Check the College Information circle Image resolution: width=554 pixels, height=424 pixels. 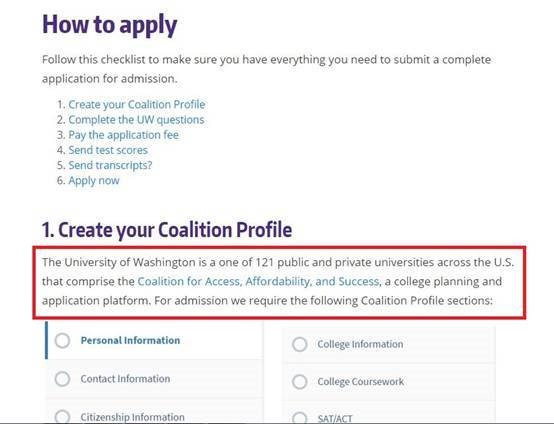300,344
